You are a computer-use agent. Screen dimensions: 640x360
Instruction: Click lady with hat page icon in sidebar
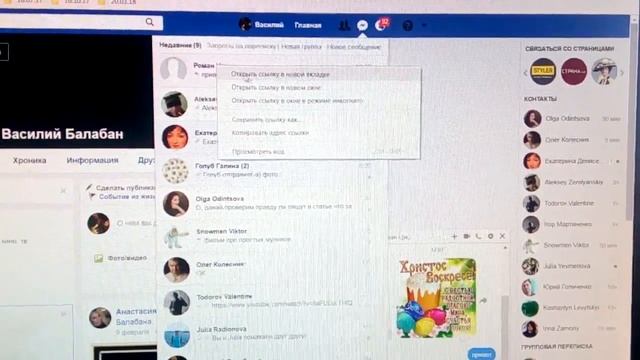(604, 71)
